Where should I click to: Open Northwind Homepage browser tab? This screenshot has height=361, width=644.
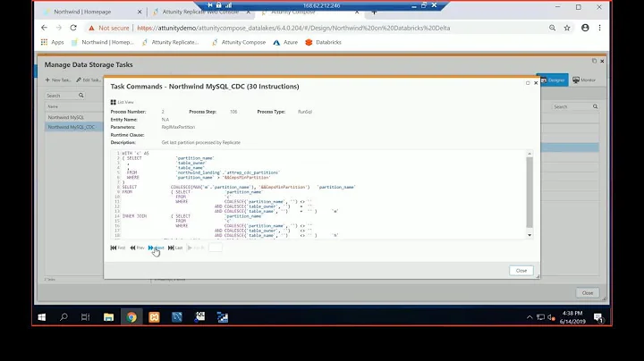[82, 12]
